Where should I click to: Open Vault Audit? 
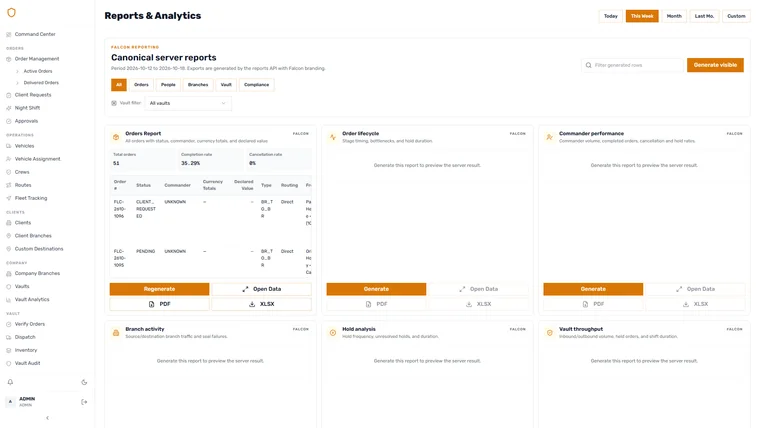(x=27, y=364)
